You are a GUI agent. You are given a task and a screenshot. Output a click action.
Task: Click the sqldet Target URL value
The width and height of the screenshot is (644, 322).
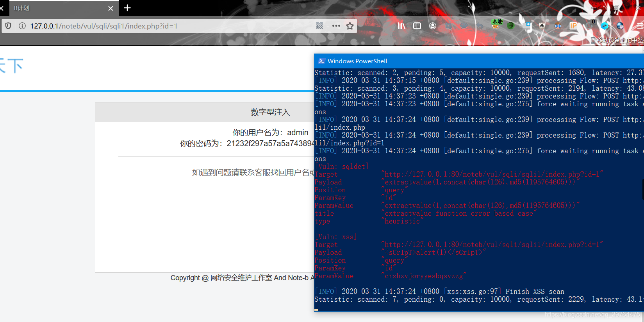click(x=492, y=174)
